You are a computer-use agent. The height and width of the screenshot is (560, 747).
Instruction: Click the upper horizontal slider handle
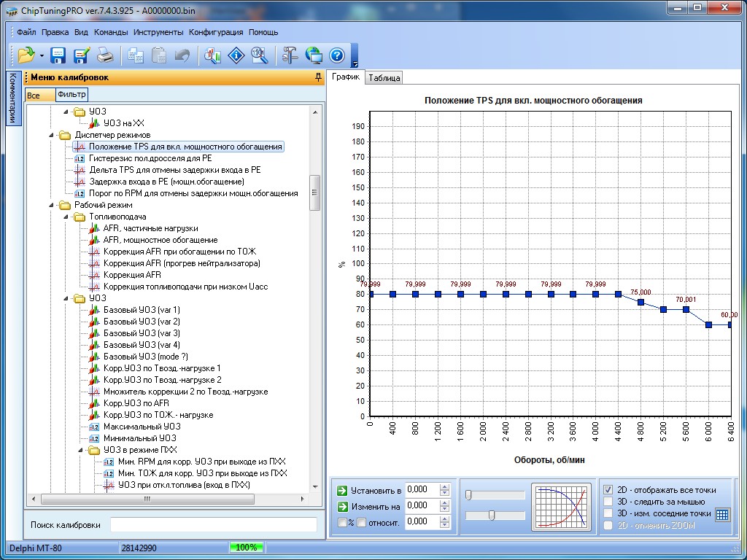pos(468,495)
